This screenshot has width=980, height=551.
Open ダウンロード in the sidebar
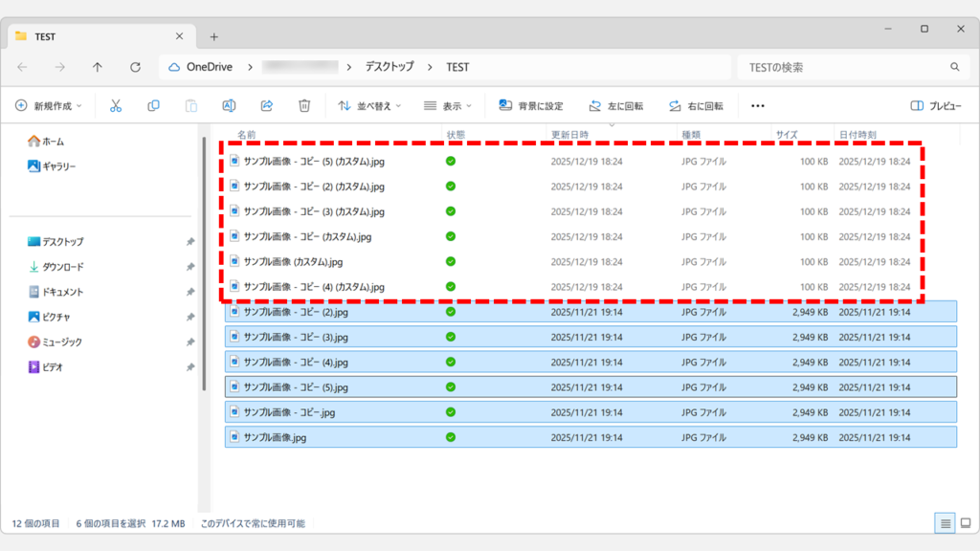pos(62,267)
